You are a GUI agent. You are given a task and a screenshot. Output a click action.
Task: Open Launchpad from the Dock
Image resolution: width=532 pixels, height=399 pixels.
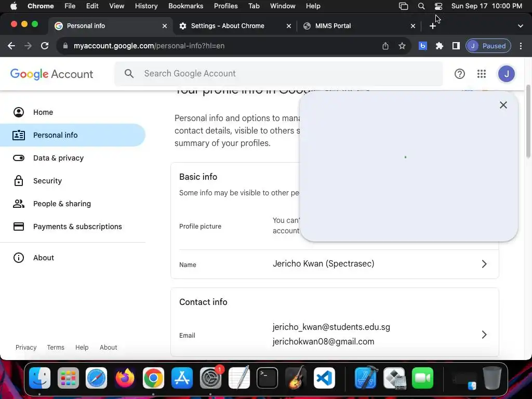pos(68,378)
